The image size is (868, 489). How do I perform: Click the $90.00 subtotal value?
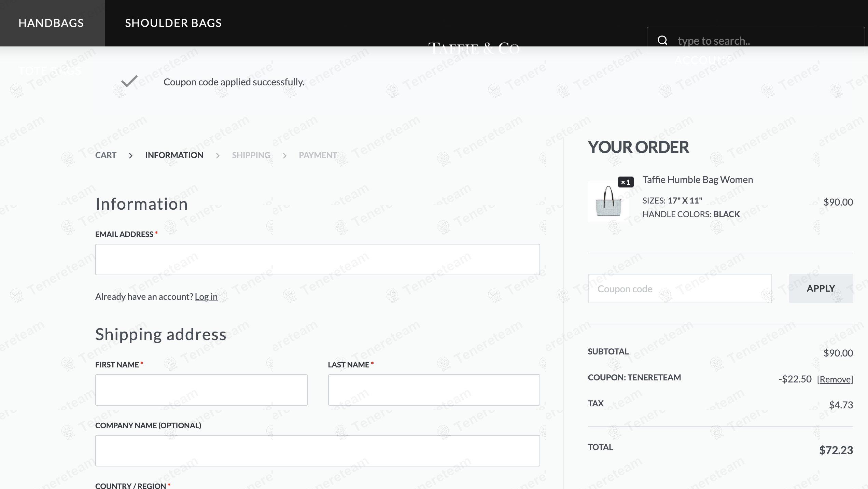pyautogui.click(x=838, y=353)
